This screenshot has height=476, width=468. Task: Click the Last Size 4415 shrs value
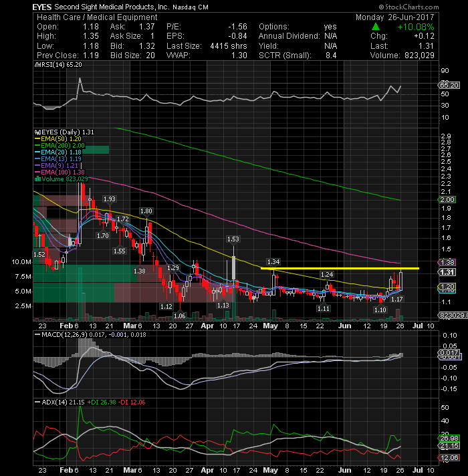pyautogui.click(x=229, y=46)
